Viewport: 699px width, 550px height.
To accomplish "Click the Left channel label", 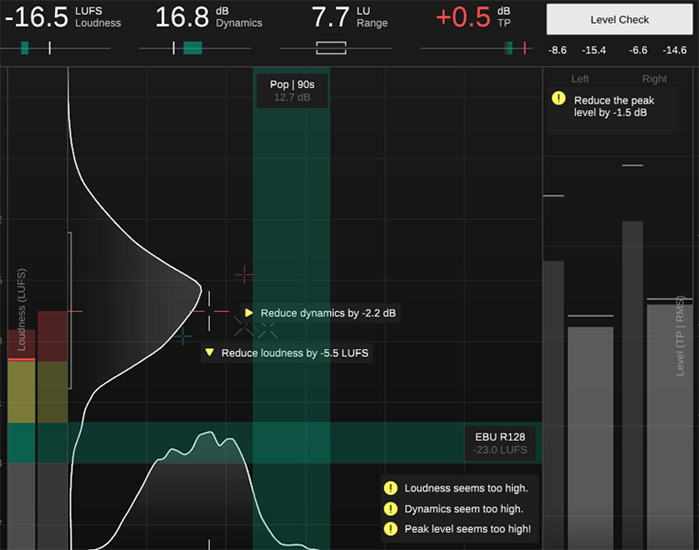I will tap(580, 79).
